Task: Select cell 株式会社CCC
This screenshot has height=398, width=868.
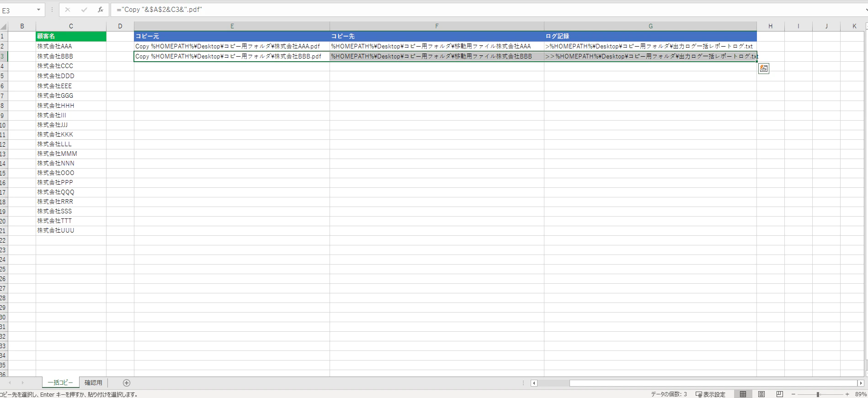Action: pyautogui.click(x=71, y=66)
